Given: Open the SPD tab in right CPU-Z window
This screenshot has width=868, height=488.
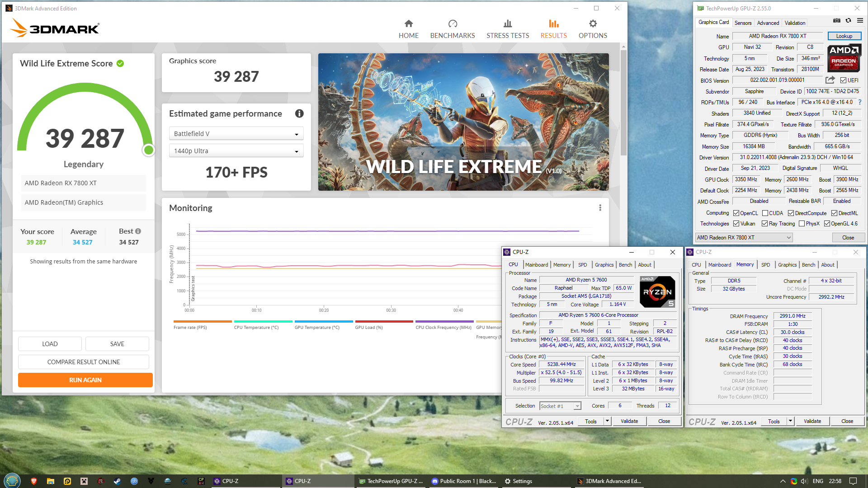Looking at the screenshot, I should coord(765,265).
